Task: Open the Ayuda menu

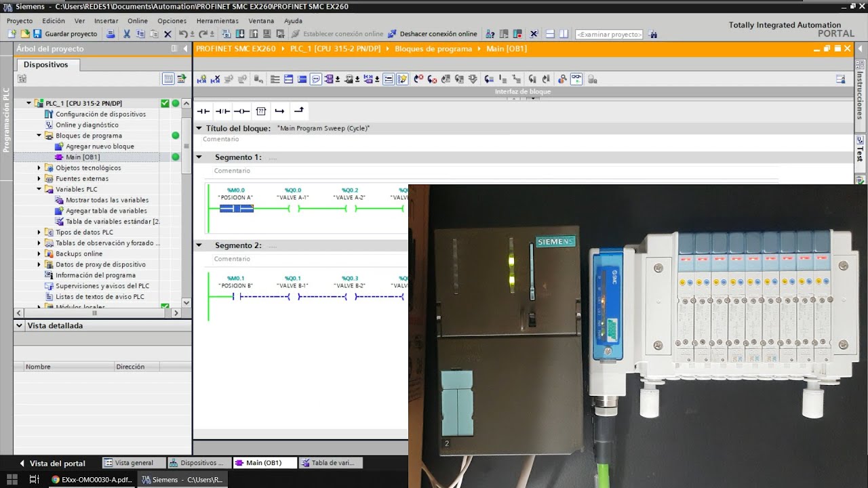Action: coord(294,21)
